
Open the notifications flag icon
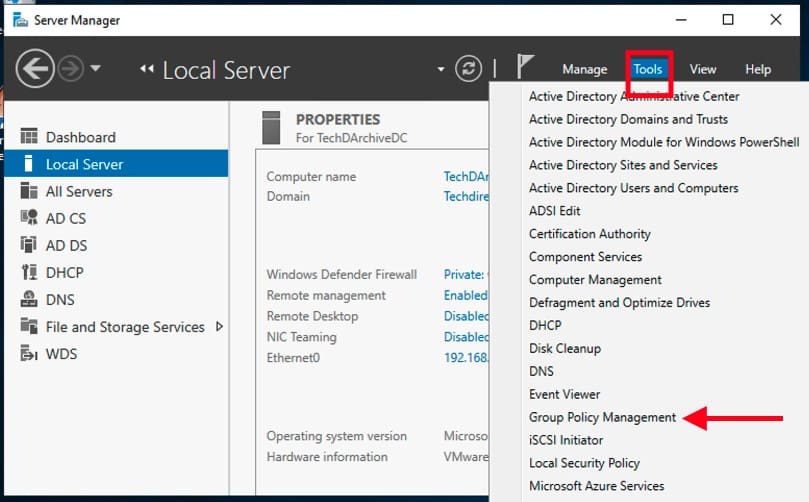click(525, 68)
